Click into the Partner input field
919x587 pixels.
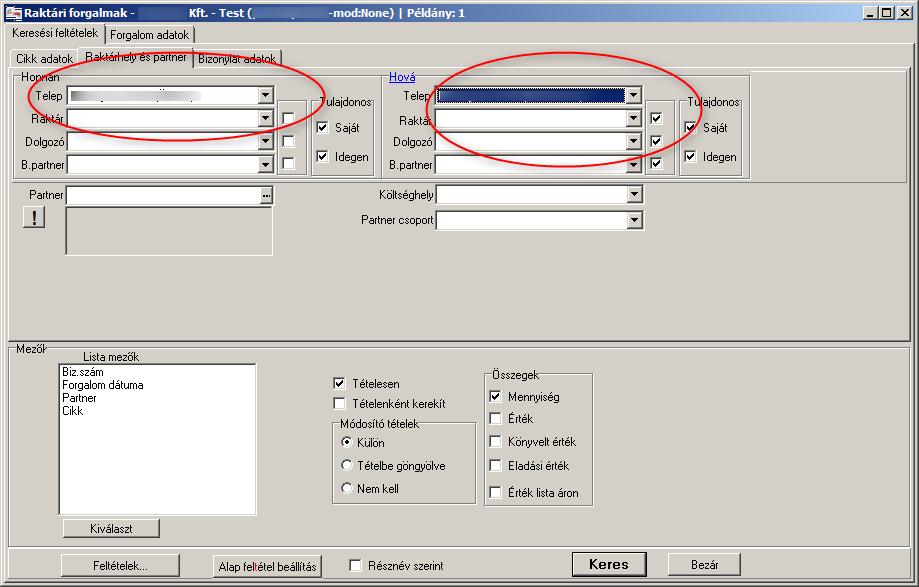163,196
